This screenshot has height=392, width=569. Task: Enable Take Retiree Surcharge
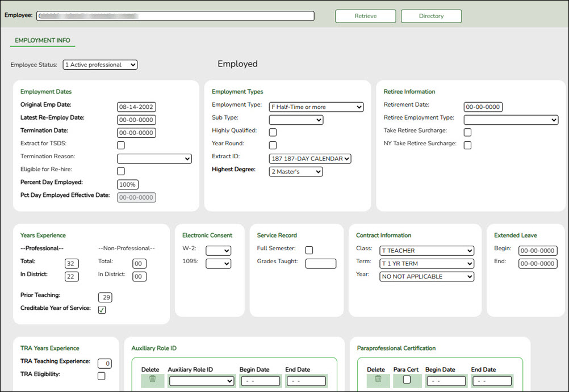[x=467, y=132]
